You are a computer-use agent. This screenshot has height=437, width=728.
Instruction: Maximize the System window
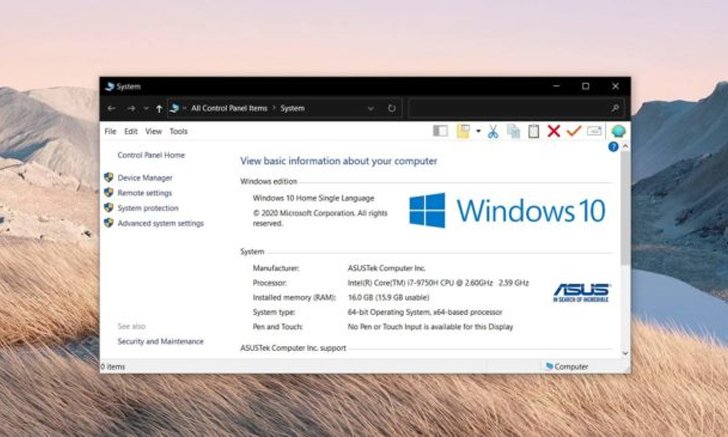586,86
